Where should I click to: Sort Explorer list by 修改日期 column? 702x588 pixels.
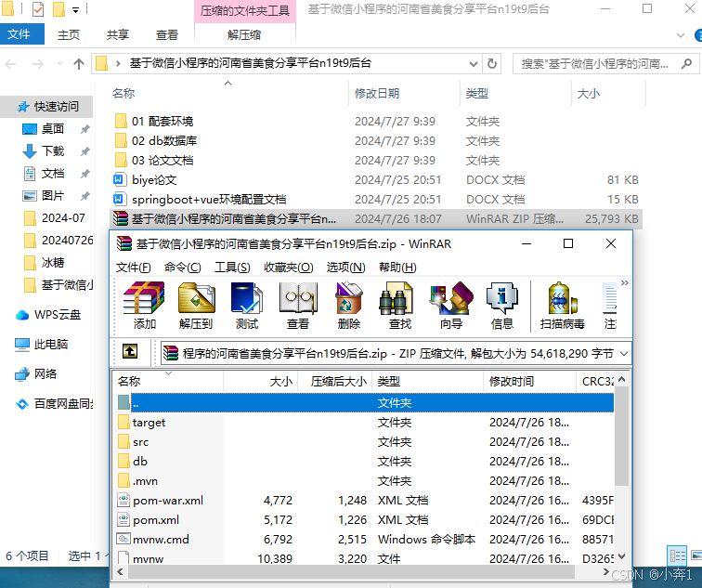[377, 93]
